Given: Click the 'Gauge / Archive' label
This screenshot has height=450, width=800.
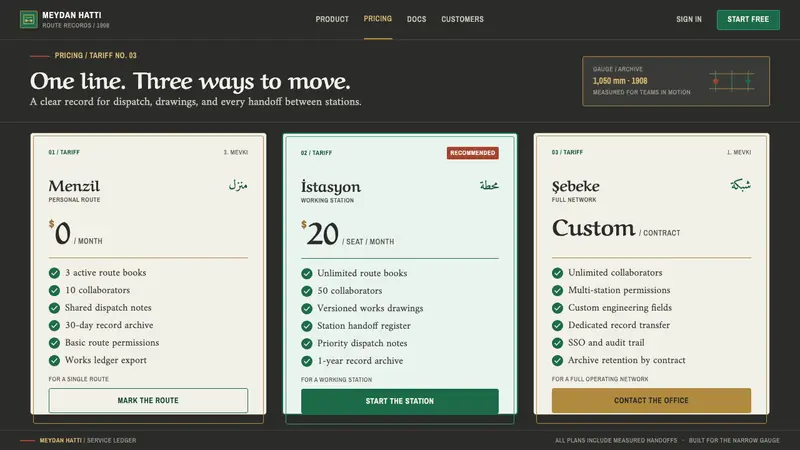Looking at the screenshot, I should [617, 69].
